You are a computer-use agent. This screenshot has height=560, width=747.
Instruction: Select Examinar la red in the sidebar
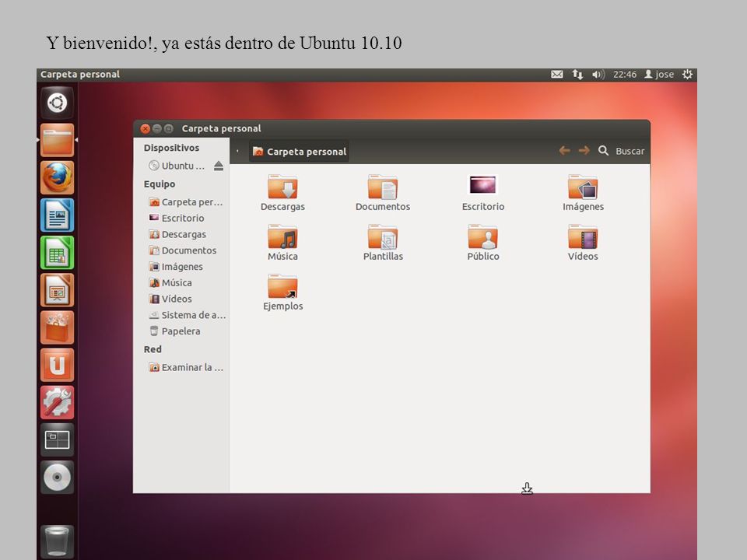(x=186, y=368)
